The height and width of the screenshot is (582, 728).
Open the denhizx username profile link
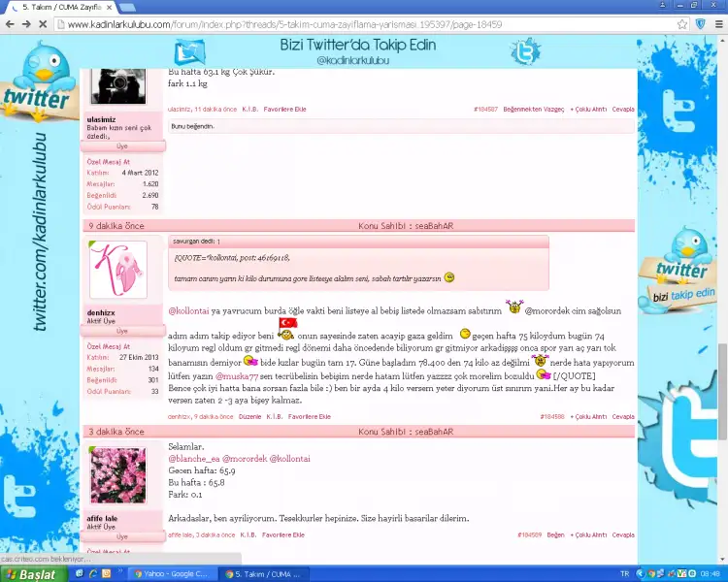pos(101,312)
